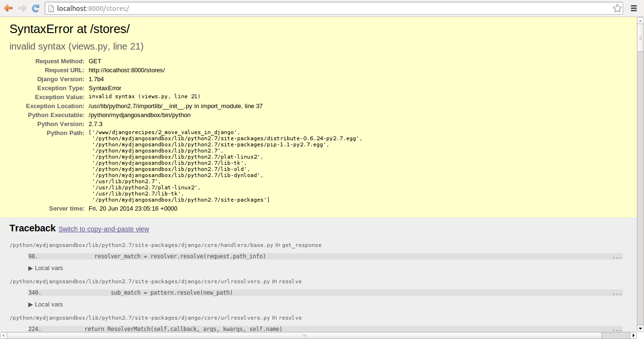Click the page icon in address bar
This screenshot has height=339, width=644.
coord(51,8)
